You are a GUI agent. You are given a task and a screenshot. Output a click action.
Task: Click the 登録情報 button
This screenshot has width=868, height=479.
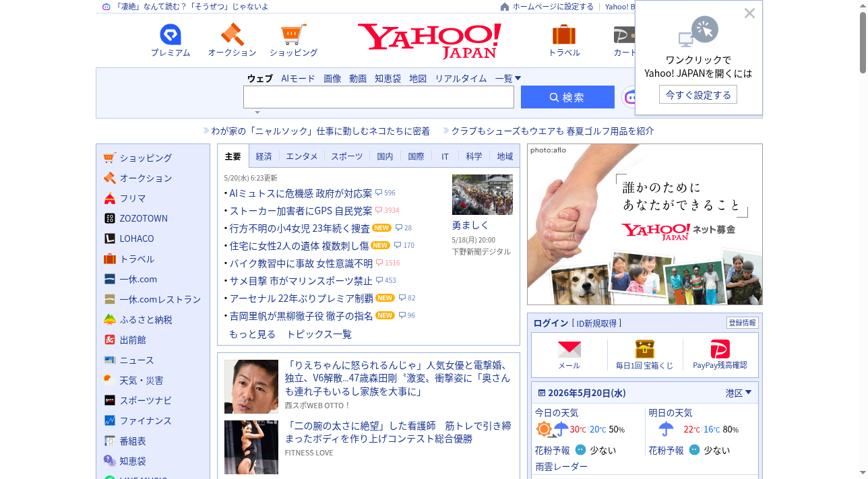[x=742, y=323]
